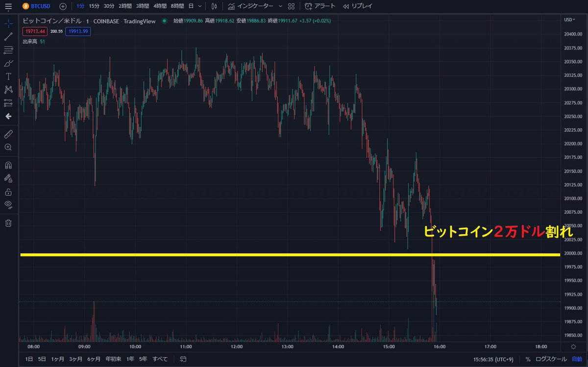Viewport: 588px width, 367px height.
Task: Select the text annotation tool
Action: coord(8,76)
